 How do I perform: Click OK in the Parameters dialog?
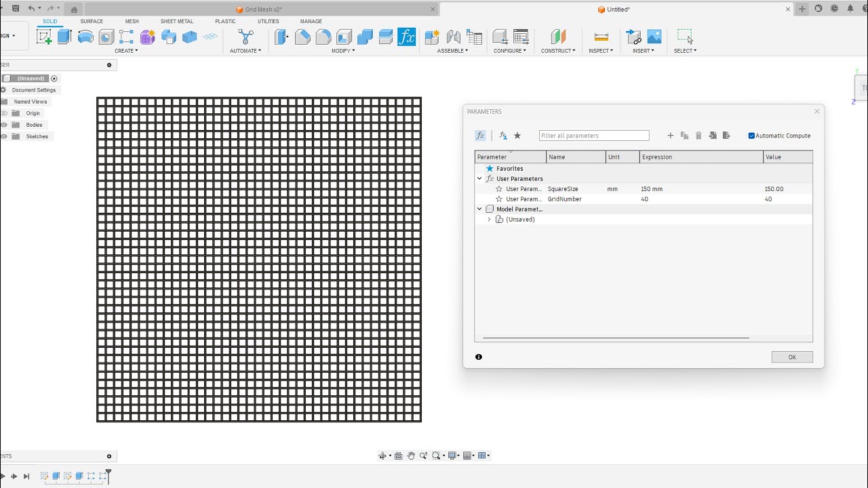[x=792, y=357]
